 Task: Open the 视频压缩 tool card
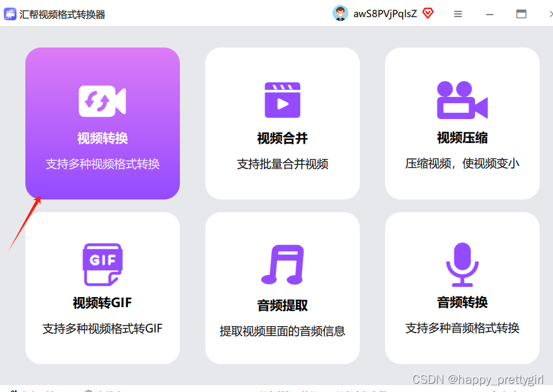click(462, 123)
